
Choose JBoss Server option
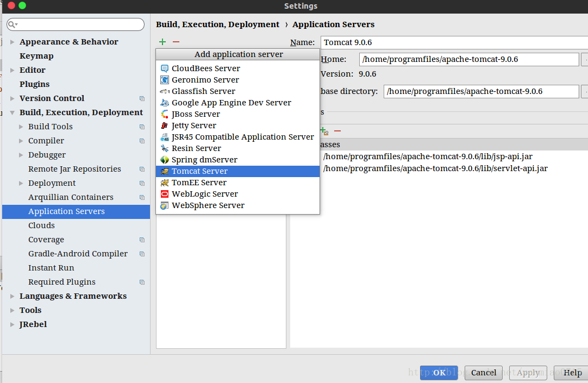(237, 114)
